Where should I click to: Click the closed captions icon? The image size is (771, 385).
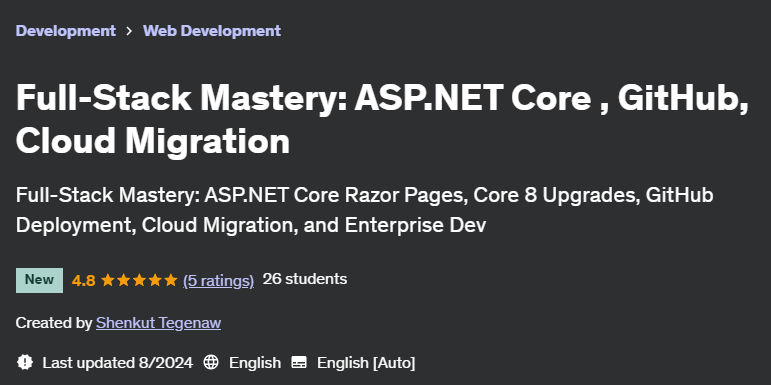pos(299,363)
